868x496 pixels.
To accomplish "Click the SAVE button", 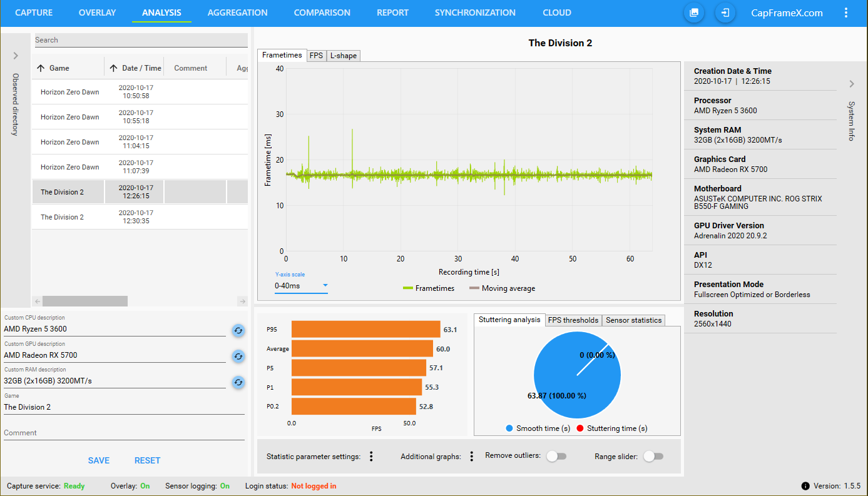I will 99,460.
